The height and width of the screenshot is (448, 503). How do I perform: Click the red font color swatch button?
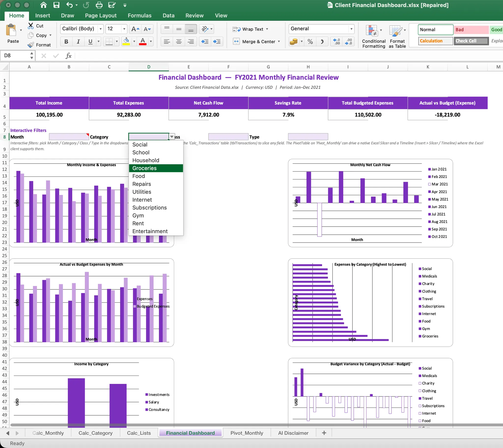coord(143,41)
